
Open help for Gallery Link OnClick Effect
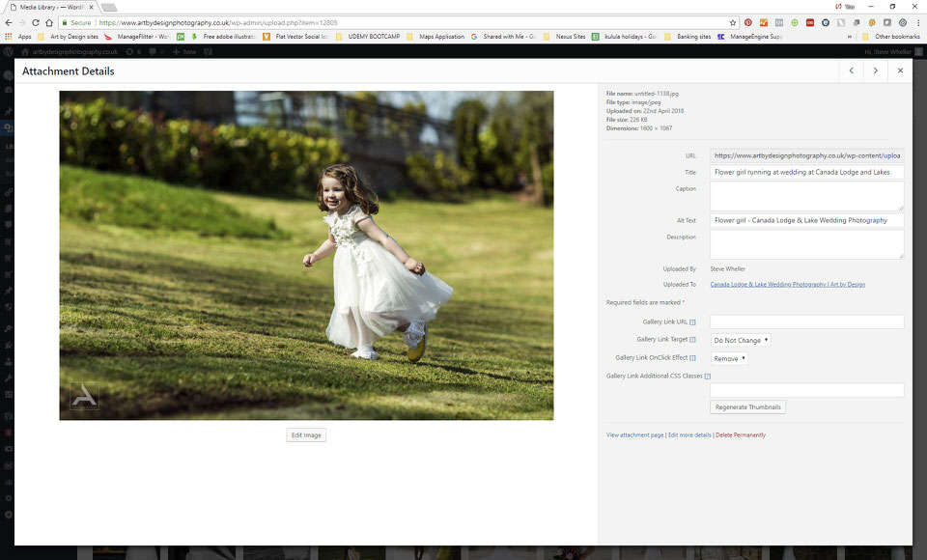(x=693, y=358)
